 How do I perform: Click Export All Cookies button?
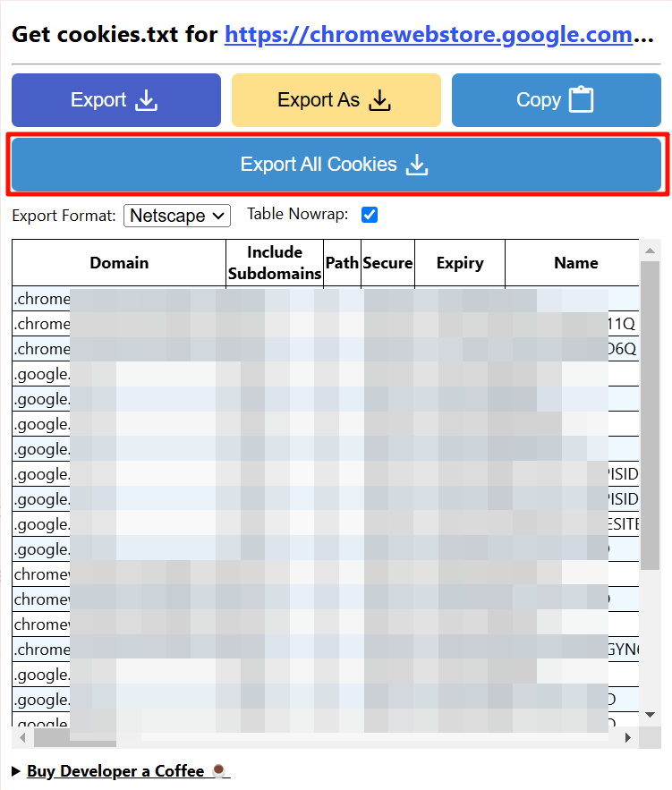coord(336,165)
